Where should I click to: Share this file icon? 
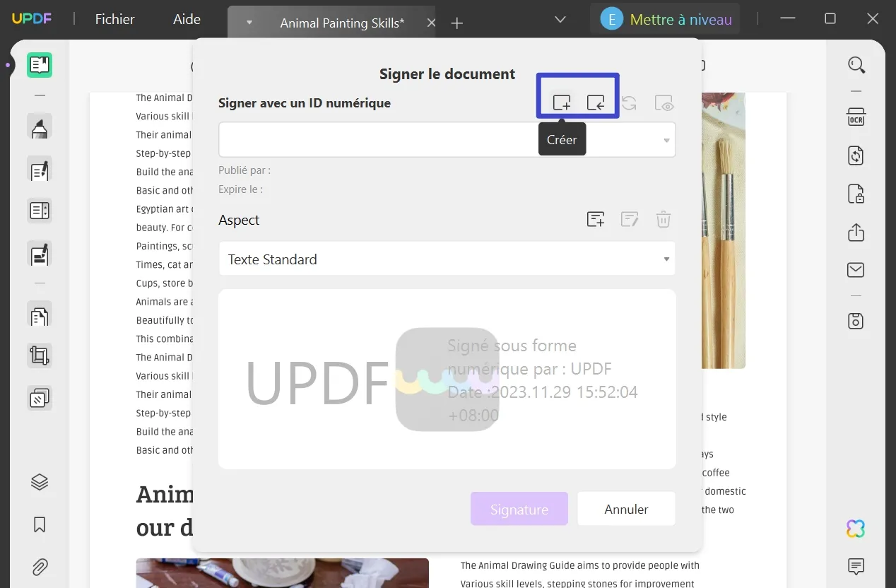856,232
